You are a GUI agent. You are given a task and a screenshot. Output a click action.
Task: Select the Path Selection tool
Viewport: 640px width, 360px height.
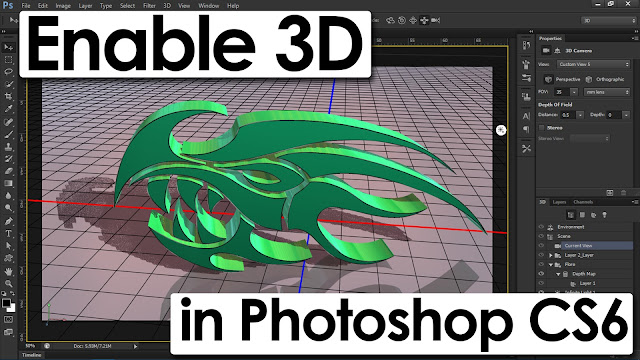tap(8, 246)
